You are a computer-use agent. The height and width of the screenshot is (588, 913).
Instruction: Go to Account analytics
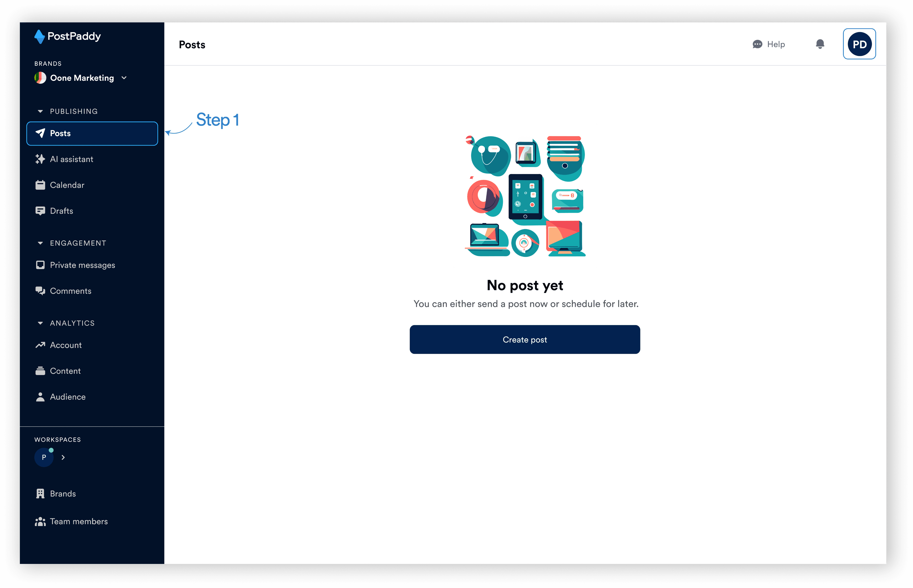(x=66, y=345)
